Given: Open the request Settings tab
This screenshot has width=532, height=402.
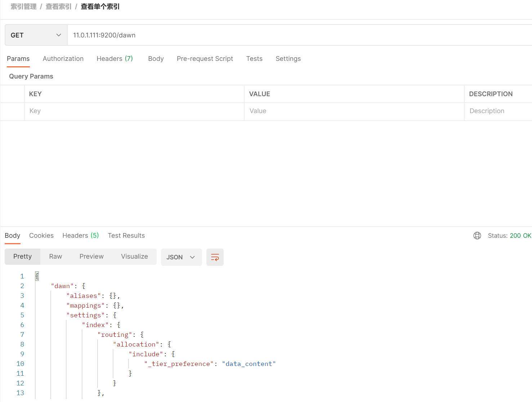Looking at the screenshot, I should tap(288, 59).
